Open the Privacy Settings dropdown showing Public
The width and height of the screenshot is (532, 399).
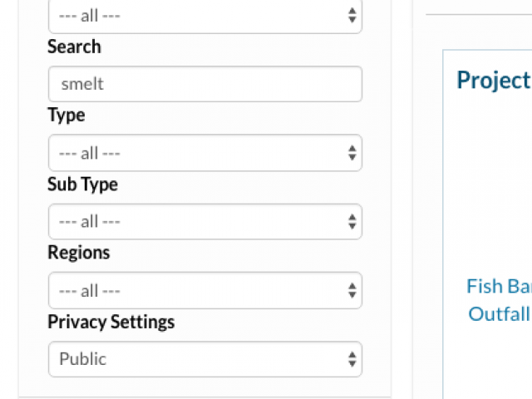pos(205,359)
